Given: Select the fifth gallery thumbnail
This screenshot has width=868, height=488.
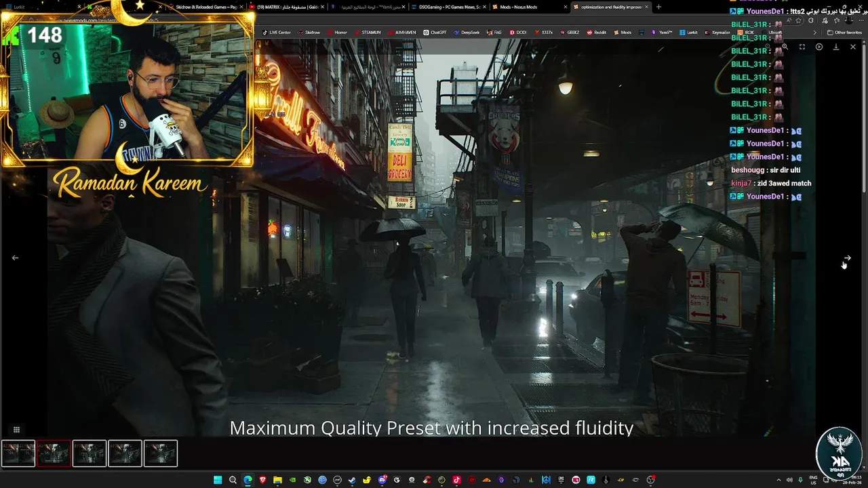Looking at the screenshot, I should [x=161, y=453].
